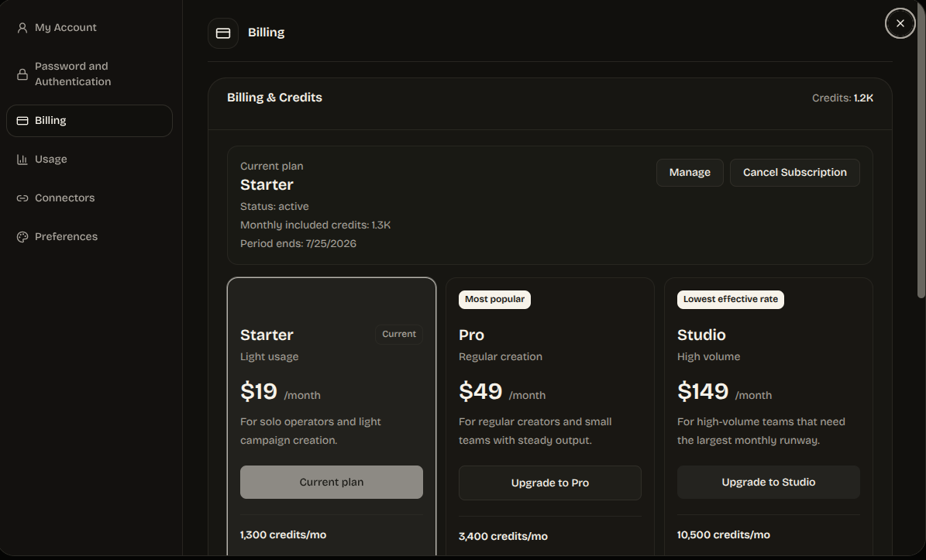Viewport: 926px width, 560px height.
Task: Click the Status: active line
Action: [x=274, y=207]
